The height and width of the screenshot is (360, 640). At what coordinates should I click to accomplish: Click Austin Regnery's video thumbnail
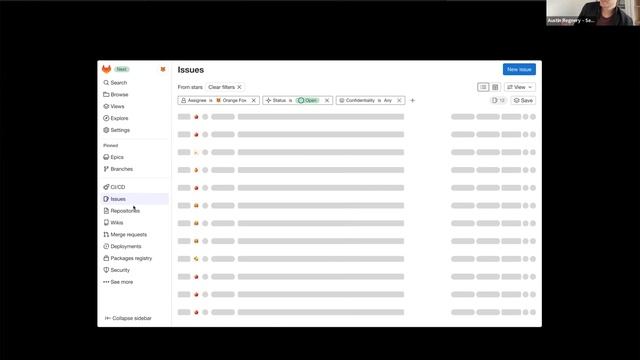coord(593,13)
